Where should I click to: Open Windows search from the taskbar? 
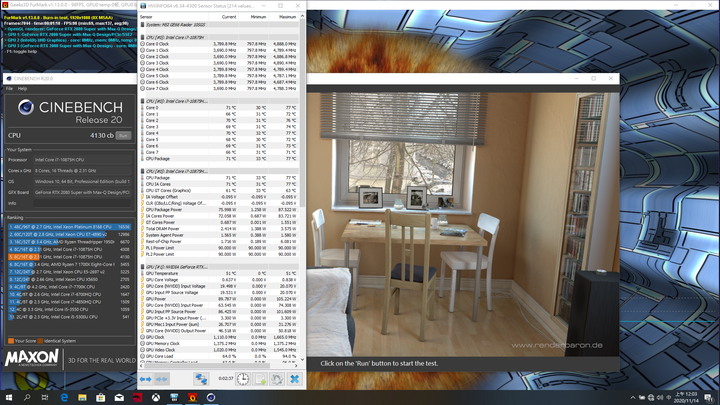[x=27, y=398]
